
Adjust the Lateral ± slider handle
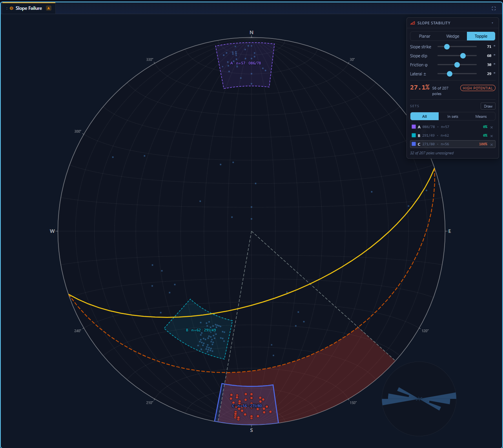point(450,74)
